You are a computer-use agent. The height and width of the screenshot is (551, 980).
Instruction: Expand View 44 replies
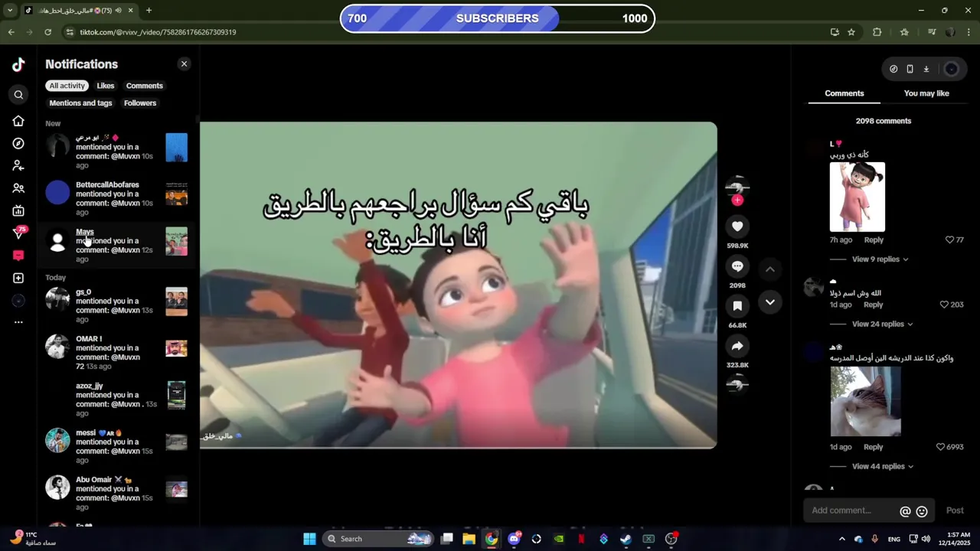tap(882, 467)
